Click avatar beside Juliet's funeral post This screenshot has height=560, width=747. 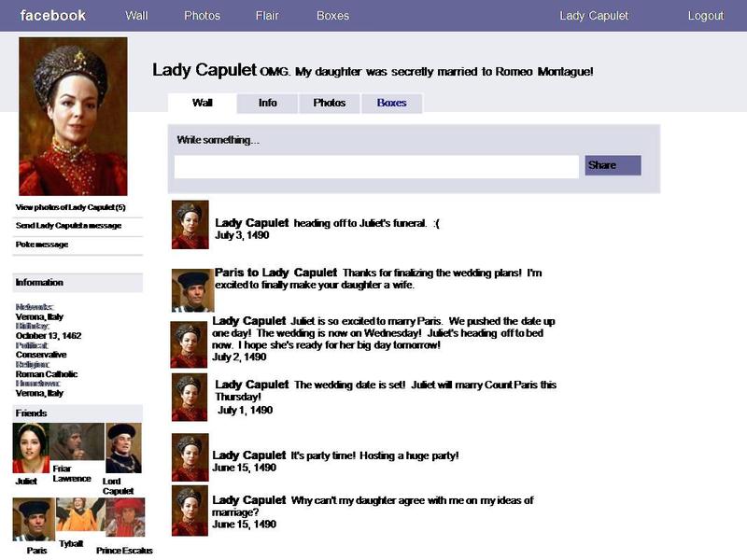(x=190, y=225)
